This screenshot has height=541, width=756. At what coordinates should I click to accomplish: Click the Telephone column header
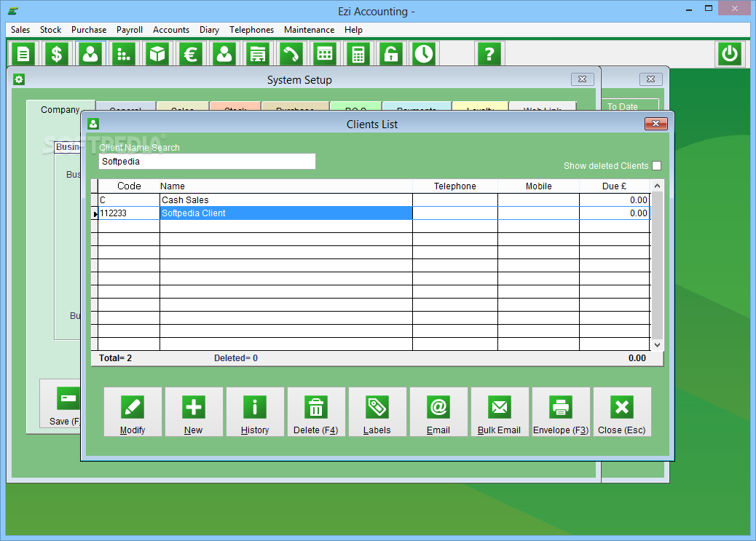(x=454, y=186)
